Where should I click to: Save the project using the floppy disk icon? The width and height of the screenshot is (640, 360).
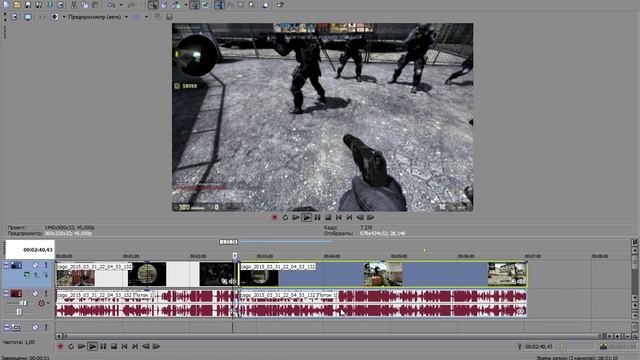[x=28, y=5]
